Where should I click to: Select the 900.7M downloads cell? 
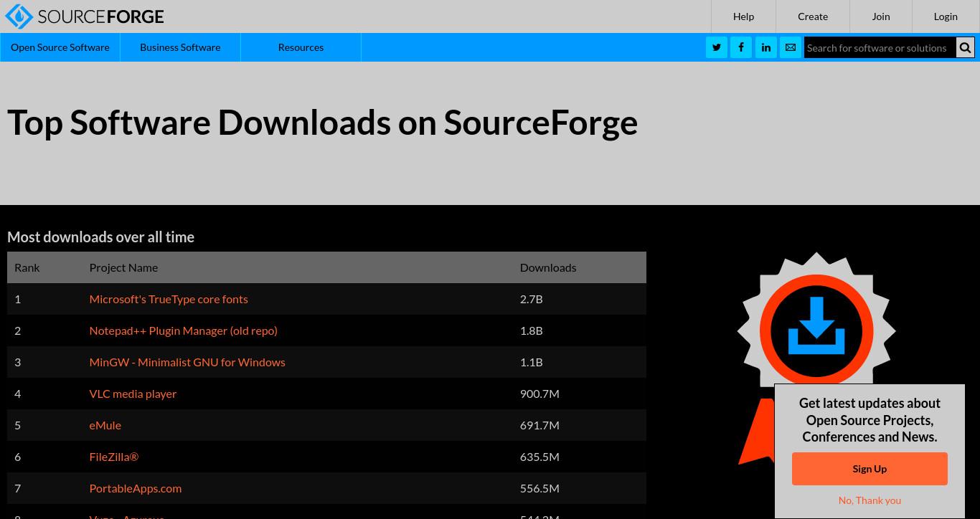(x=540, y=394)
